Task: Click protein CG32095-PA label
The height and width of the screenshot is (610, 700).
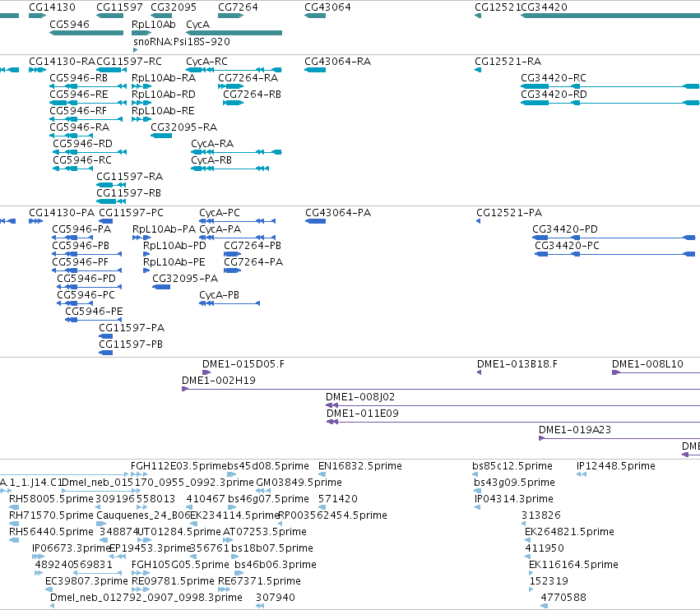Action: [x=185, y=279]
